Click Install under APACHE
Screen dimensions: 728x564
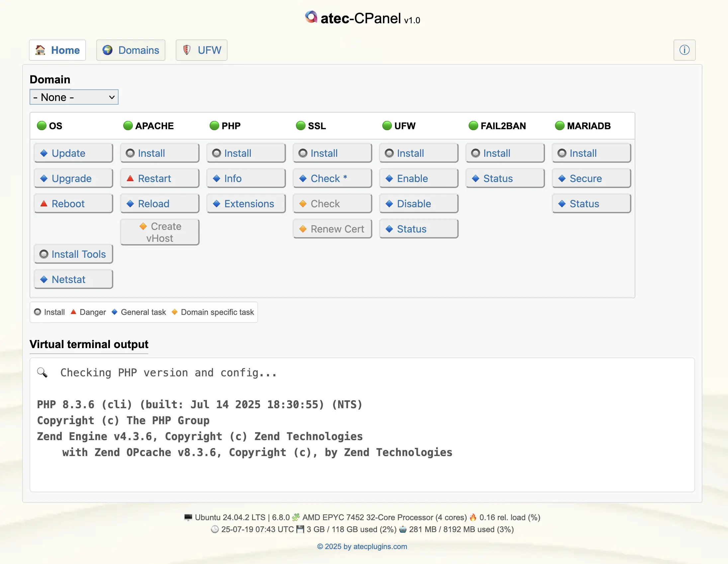point(160,153)
